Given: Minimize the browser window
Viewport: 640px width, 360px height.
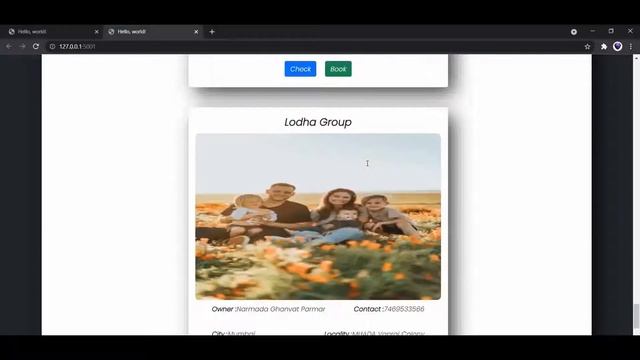Looking at the screenshot, I should pyautogui.click(x=593, y=31).
